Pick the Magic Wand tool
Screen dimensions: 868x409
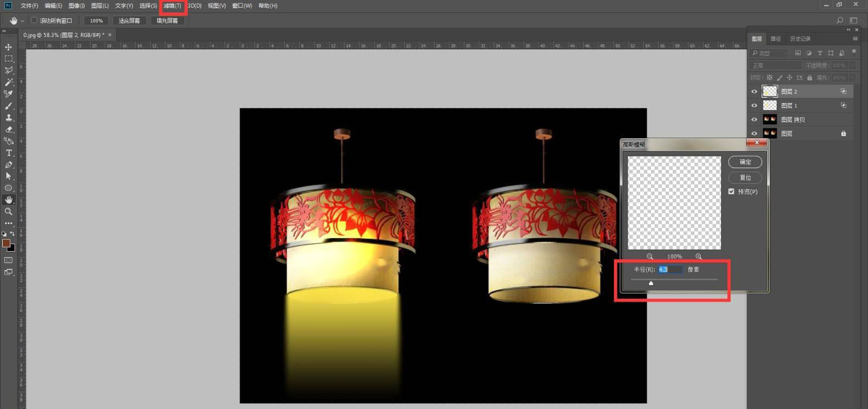[9, 82]
